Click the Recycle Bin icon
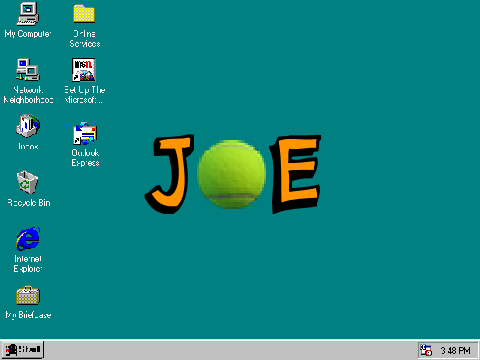The image size is (480, 360). tap(28, 182)
